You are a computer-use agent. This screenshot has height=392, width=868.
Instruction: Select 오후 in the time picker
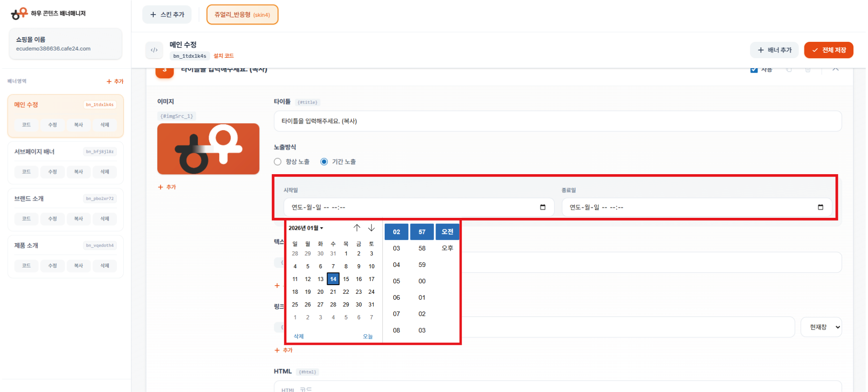(x=447, y=248)
